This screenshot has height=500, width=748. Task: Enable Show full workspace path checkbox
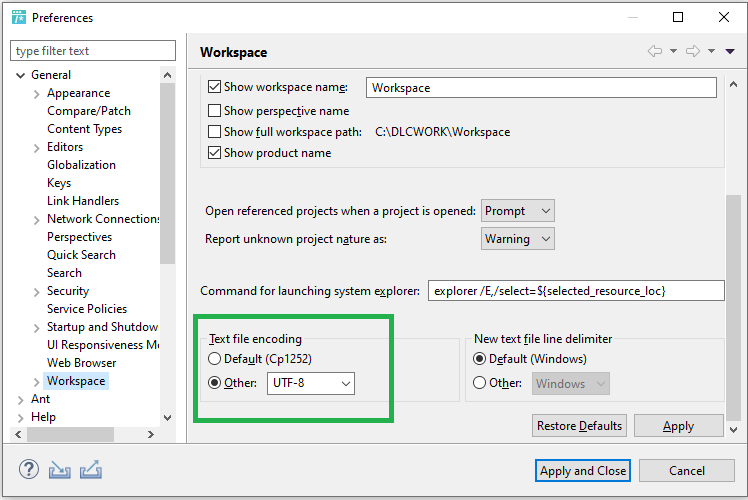coord(214,132)
